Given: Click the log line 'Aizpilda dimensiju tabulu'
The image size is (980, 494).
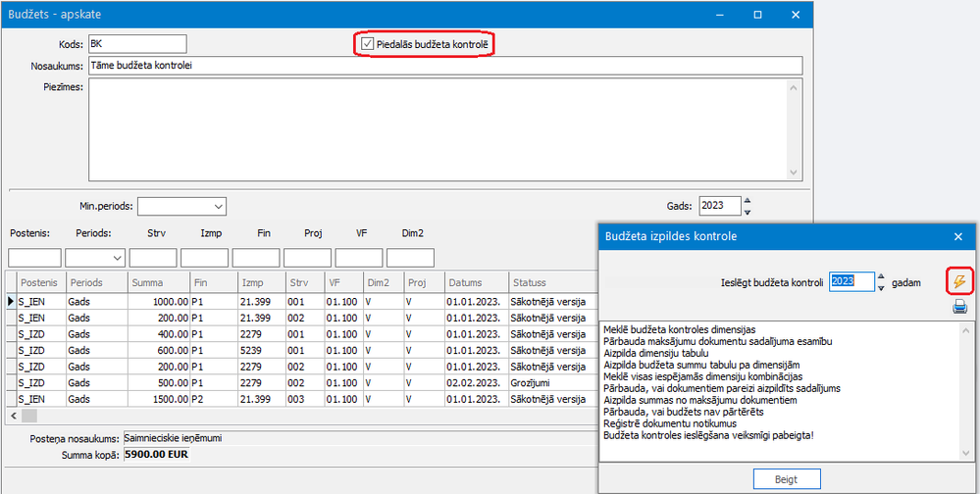Looking at the screenshot, I should click(x=656, y=352).
